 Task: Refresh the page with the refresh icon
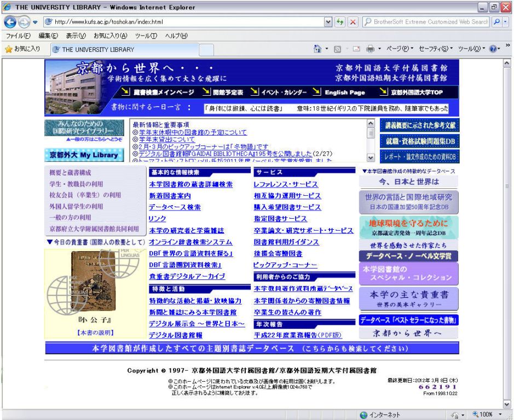coord(339,22)
